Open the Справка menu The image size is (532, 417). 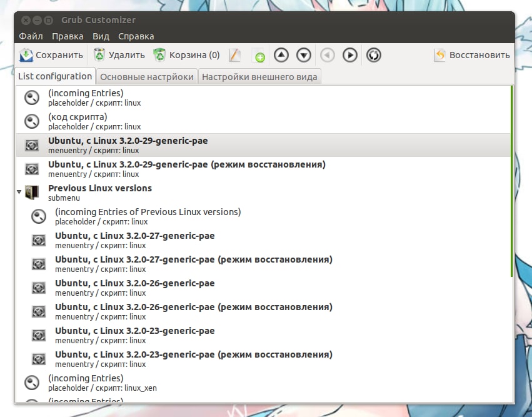coord(136,36)
